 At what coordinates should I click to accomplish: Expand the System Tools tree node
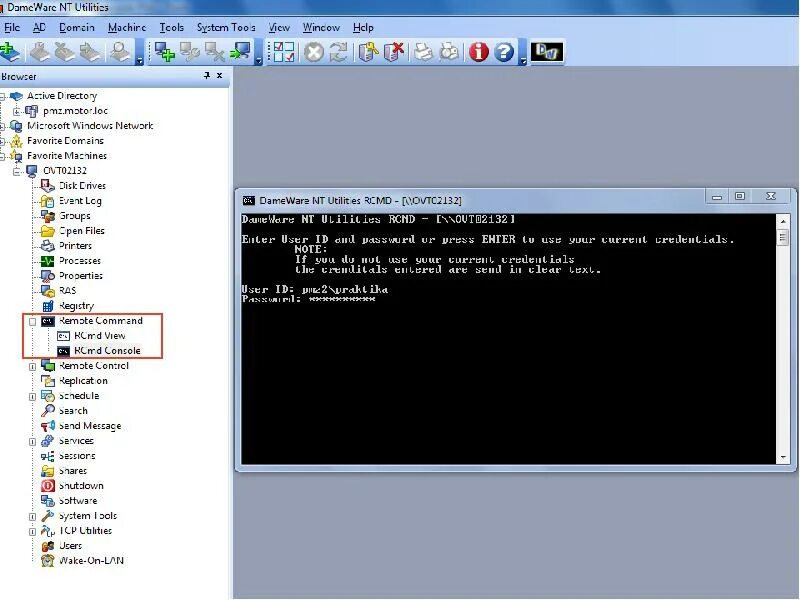pos(32,516)
